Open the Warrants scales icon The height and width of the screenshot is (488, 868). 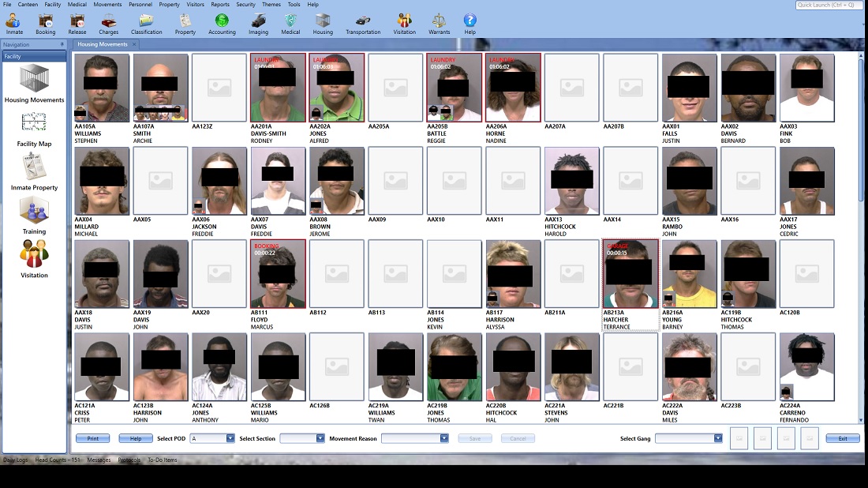(439, 24)
